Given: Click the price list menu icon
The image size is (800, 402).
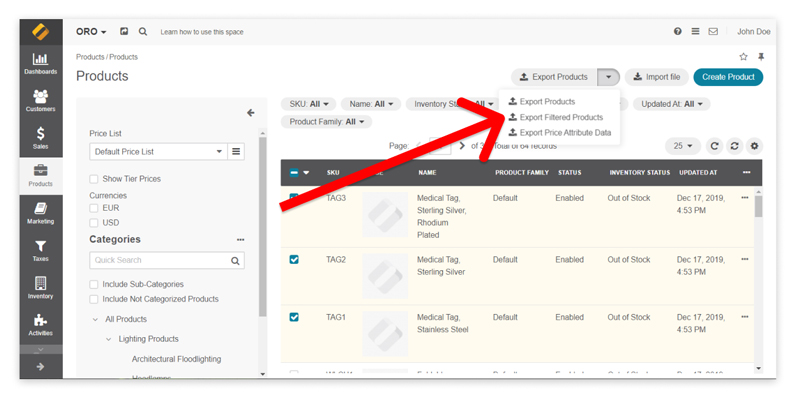Looking at the screenshot, I should pyautogui.click(x=236, y=152).
